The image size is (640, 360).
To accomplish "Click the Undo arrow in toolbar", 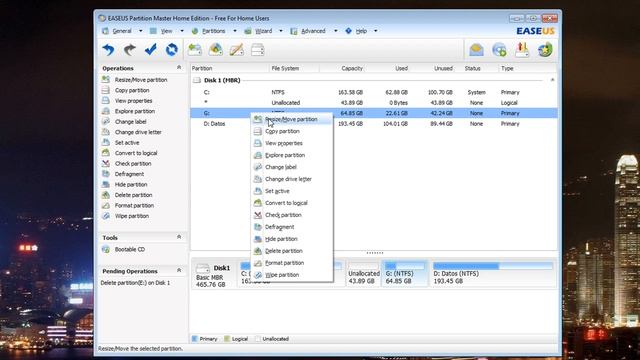I will point(108,50).
